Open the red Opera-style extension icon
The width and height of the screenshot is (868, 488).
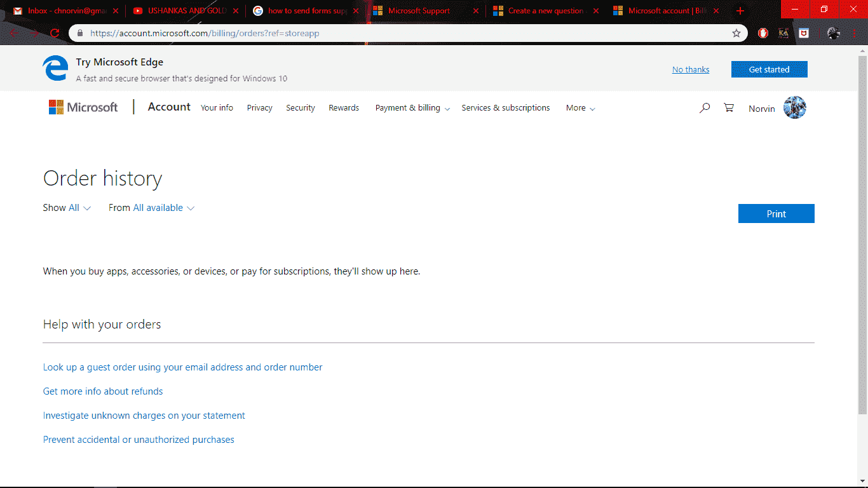click(763, 33)
